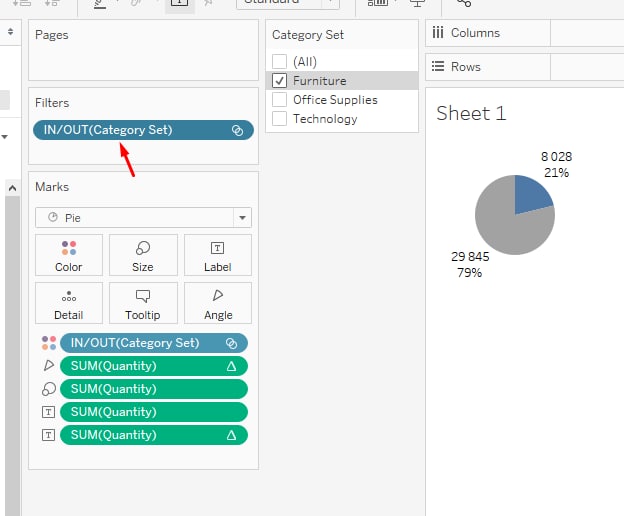The height and width of the screenshot is (516, 624).
Task: Click the up-down sort arrows icon at left edge
Action: click(11, 31)
